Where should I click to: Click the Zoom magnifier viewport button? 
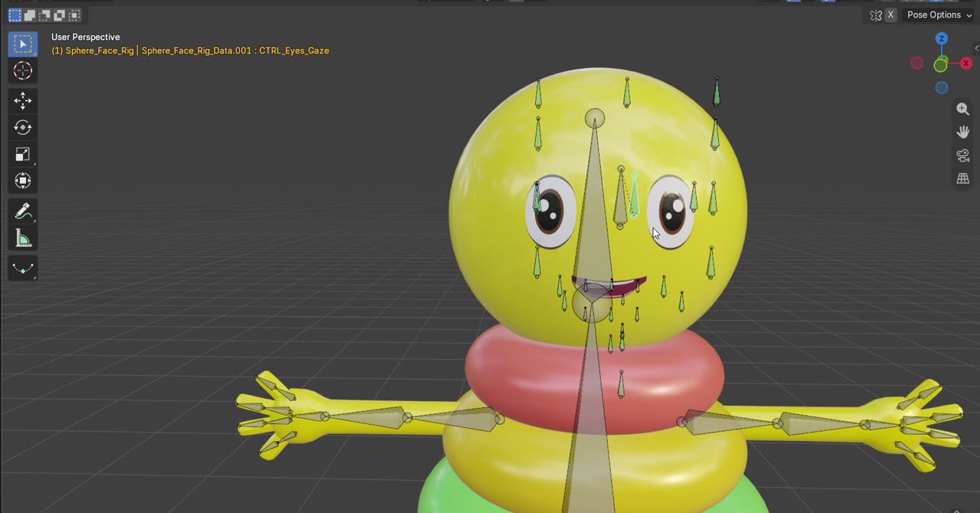click(963, 109)
